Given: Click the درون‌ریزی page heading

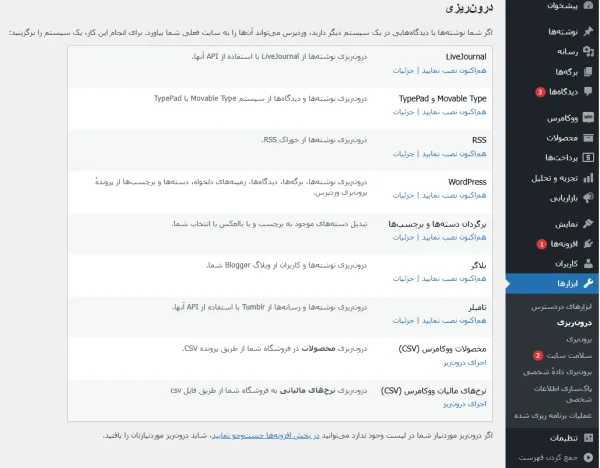Looking at the screenshot, I should coord(470,8).
